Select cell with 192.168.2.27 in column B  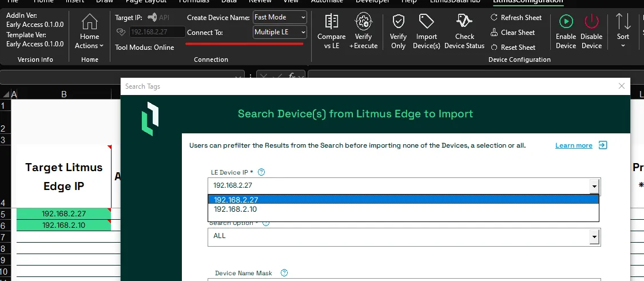(x=63, y=213)
